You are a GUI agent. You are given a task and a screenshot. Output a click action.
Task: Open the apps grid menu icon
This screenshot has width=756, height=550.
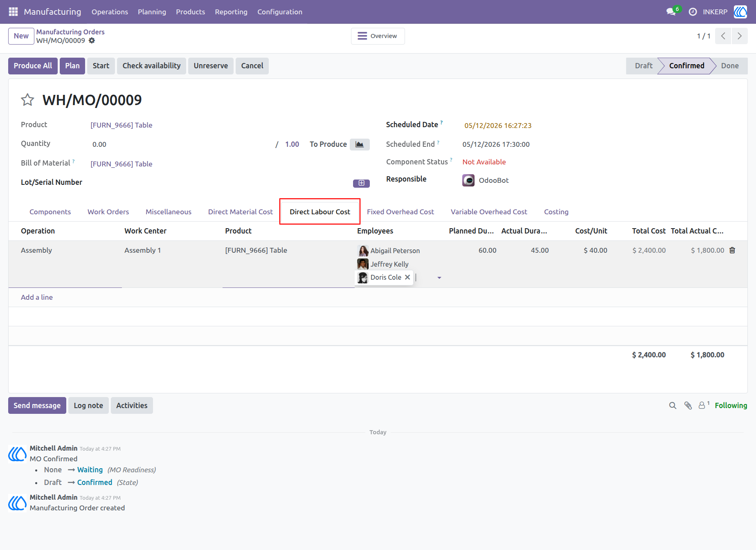(x=13, y=12)
